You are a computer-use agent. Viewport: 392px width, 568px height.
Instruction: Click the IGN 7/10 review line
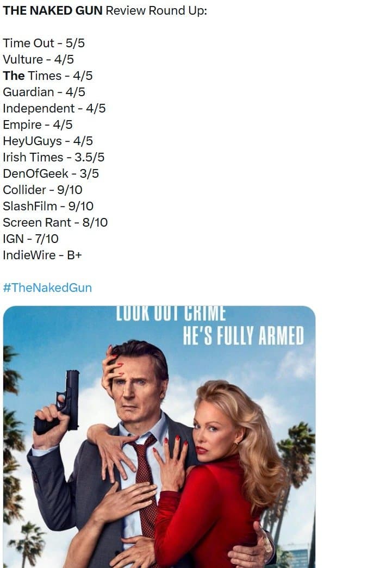point(30,239)
